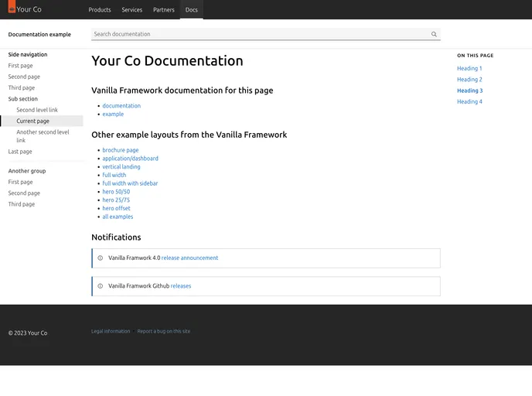Viewport: 532px width, 396px height.
Task: Focus the Search documentation field
Action: click(259, 34)
